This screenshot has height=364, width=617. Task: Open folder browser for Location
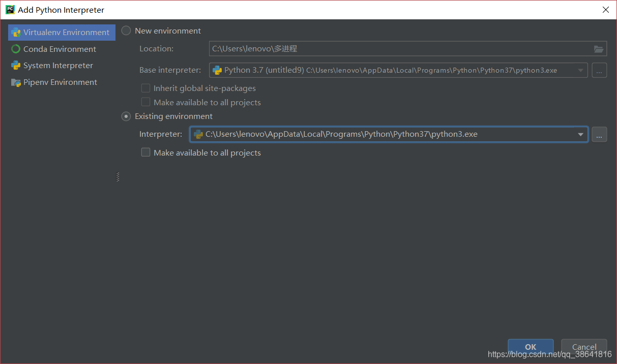click(x=599, y=49)
